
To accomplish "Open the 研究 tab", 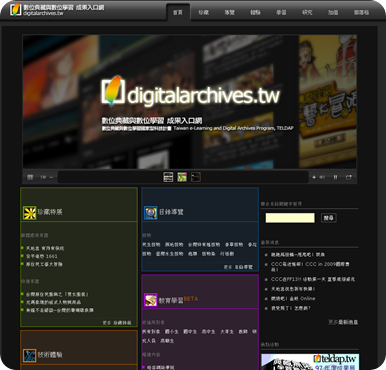I will [307, 12].
